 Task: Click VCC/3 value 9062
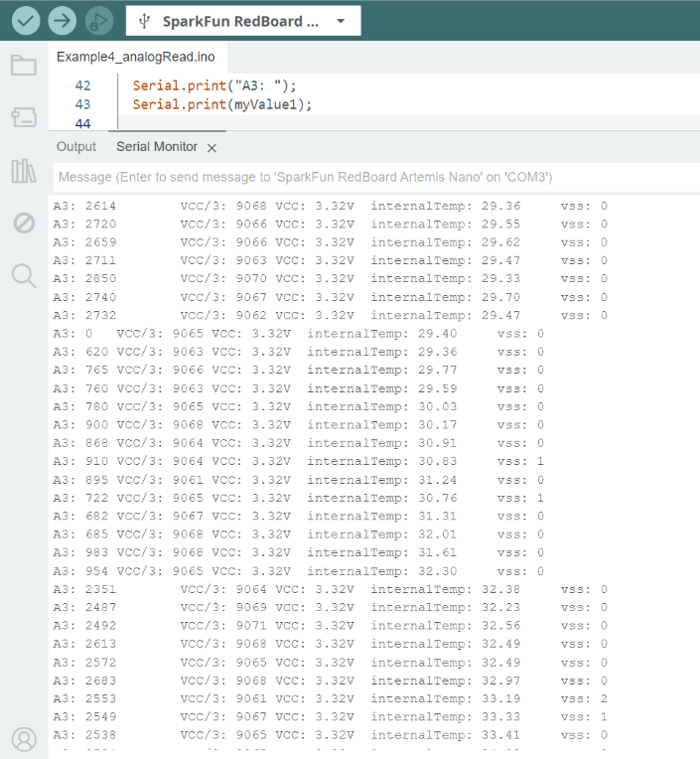[x=251, y=315]
